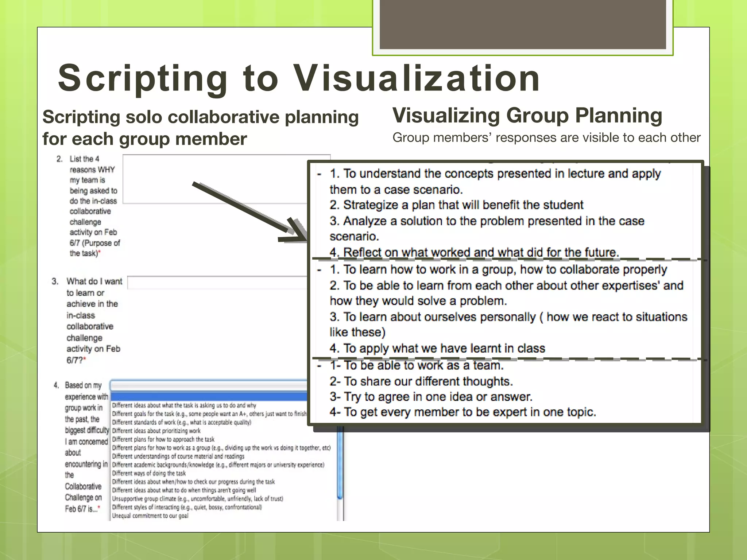Choose 'Different ideas about prioritizing work'

tap(156, 431)
